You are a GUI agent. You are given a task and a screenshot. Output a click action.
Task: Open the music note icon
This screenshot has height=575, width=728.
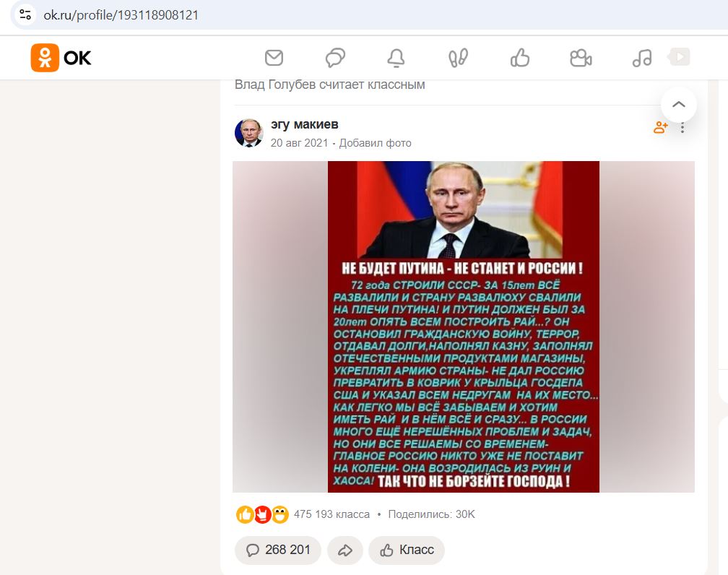[x=642, y=58]
